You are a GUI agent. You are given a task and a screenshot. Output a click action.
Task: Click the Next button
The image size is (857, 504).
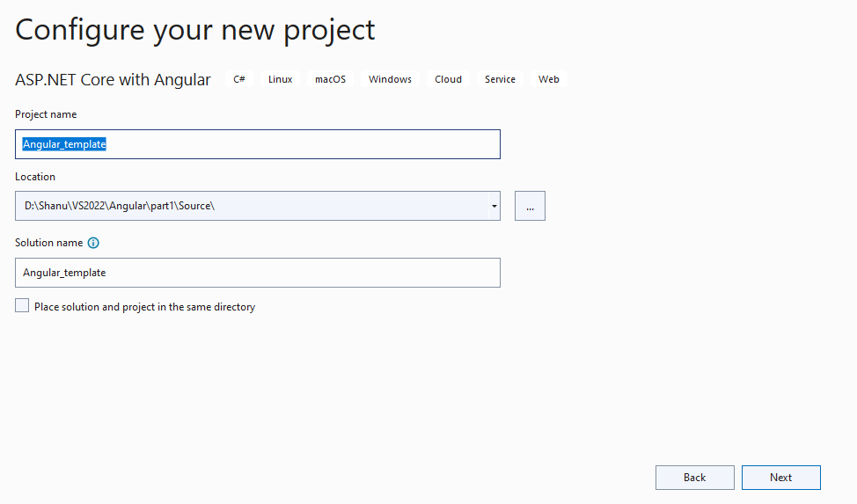click(781, 478)
